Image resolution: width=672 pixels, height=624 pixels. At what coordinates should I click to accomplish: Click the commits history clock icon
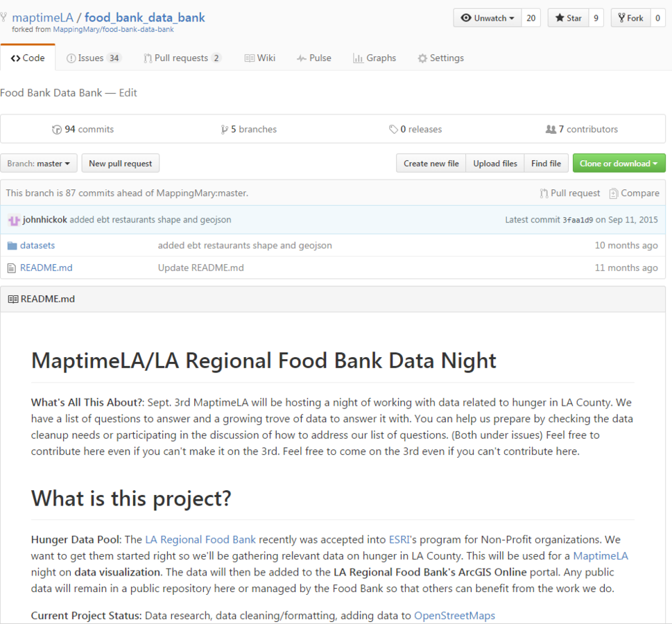pos(57,130)
